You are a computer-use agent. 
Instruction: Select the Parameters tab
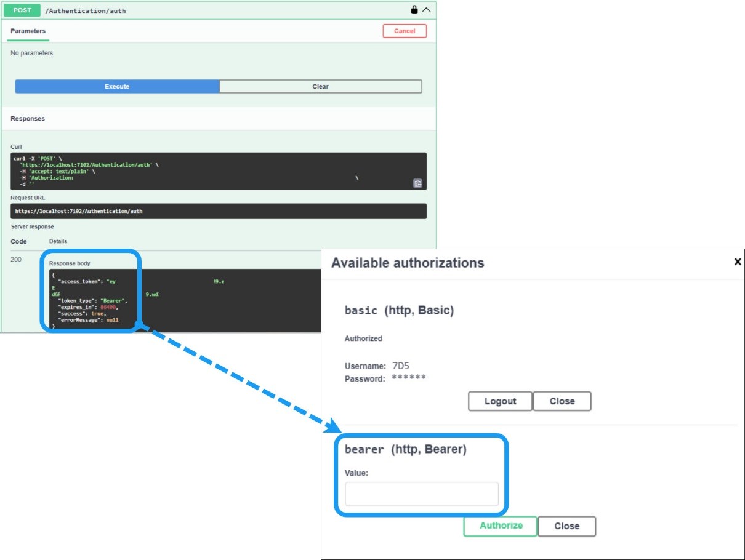[x=28, y=31]
